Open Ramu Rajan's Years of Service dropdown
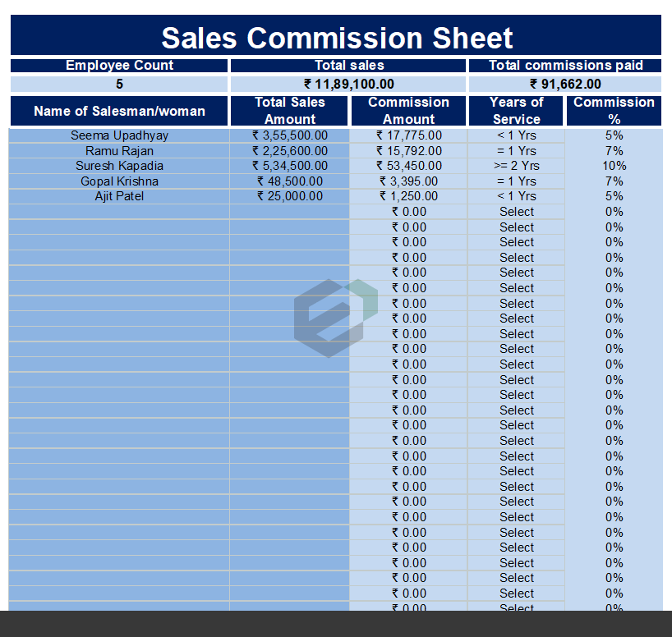This screenshot has width=672, height=637. [x=516, y=151]
